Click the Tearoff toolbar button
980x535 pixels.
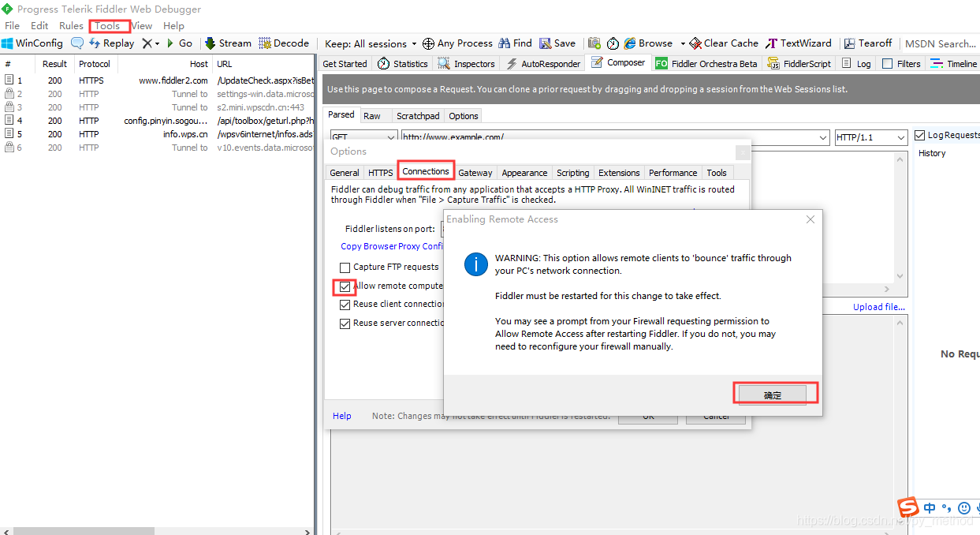(x=868, y=43)
